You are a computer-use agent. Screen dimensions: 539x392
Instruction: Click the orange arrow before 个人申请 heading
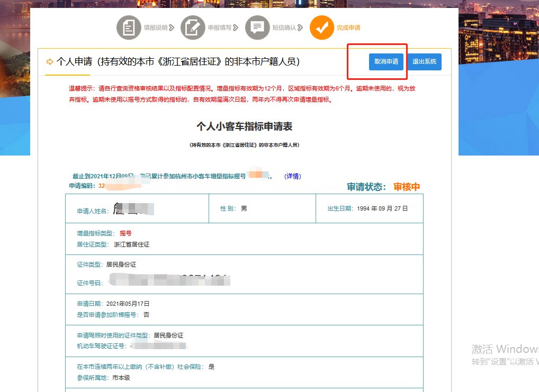[x=50, y=62]
